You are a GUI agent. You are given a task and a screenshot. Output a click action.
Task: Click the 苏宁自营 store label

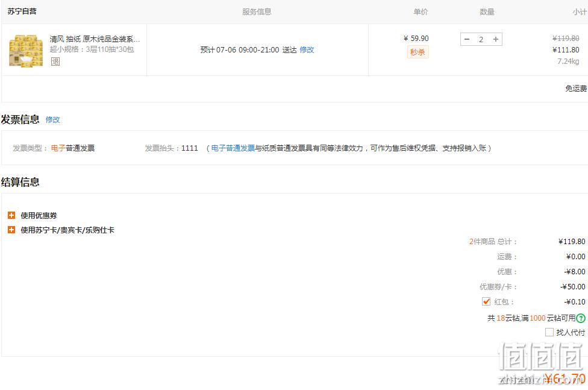[22, 11]
